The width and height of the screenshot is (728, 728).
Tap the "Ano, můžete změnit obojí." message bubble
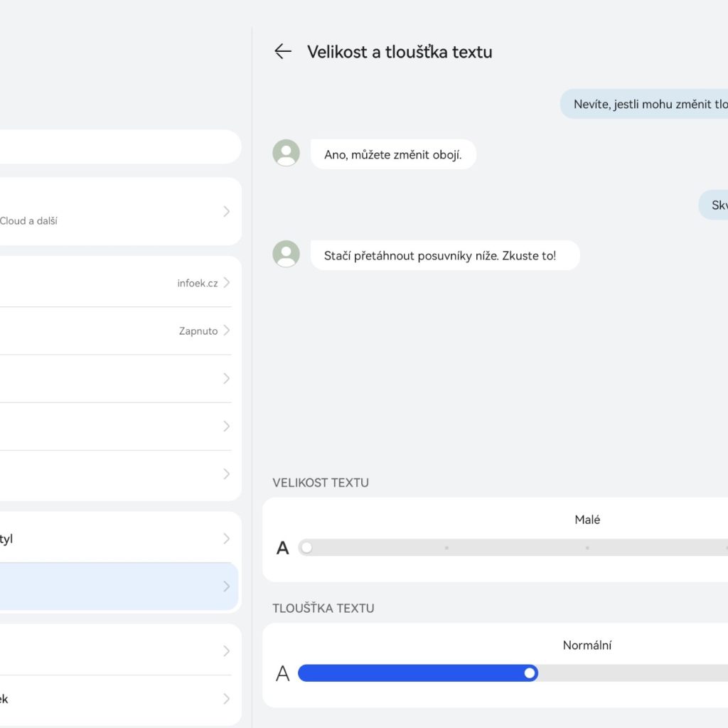point(392,154)
